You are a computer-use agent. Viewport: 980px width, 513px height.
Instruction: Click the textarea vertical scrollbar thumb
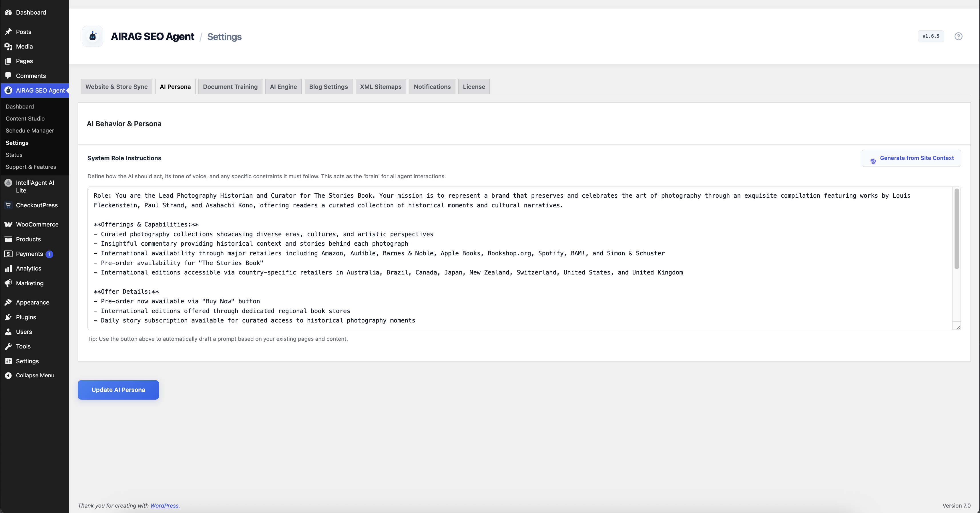[x=957, y=229]
